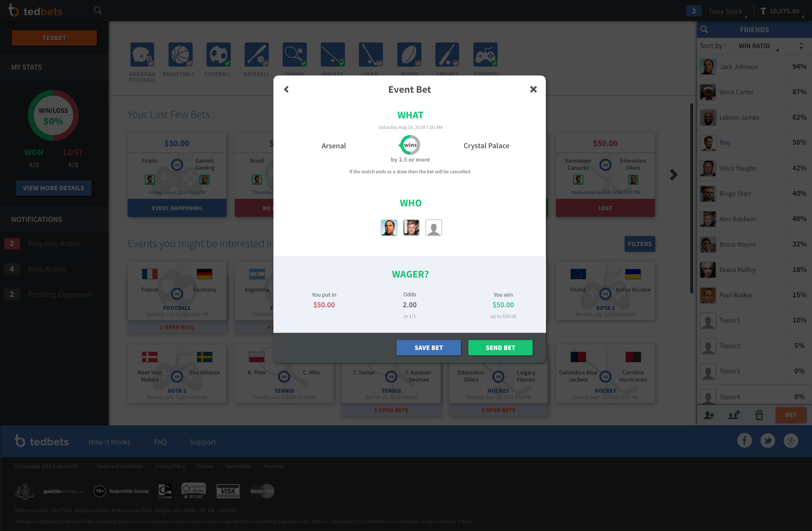Expand the Tony Stark user menu

tap(727, 11)
